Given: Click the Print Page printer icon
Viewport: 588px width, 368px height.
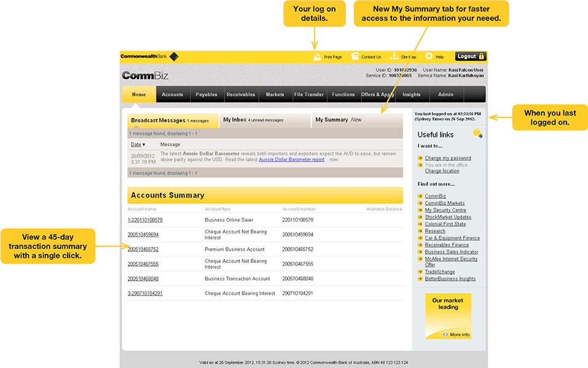Looking at the screenshot, I should (317, 57).
